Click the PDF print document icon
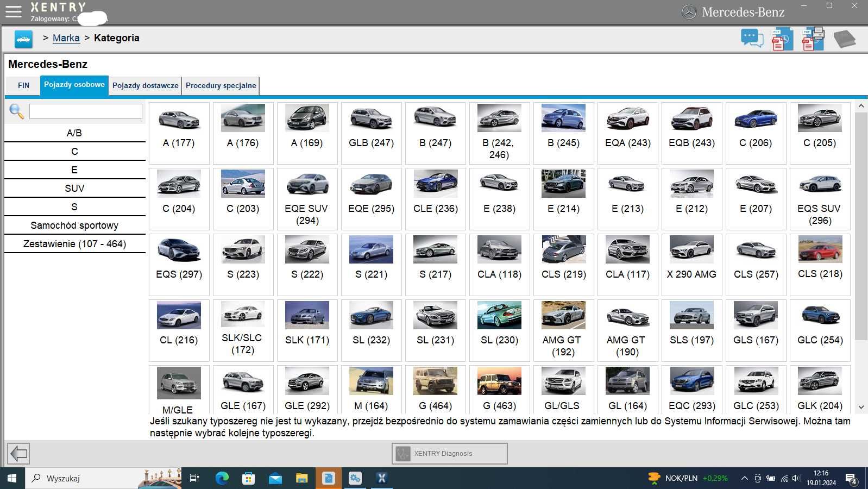 [813, 39]
